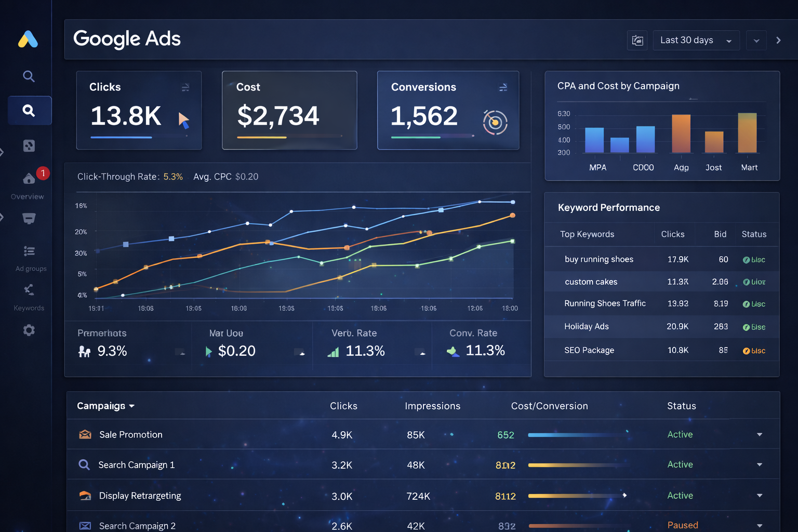Select the highlighted search tab in sidebar

[x=29, y=111]
